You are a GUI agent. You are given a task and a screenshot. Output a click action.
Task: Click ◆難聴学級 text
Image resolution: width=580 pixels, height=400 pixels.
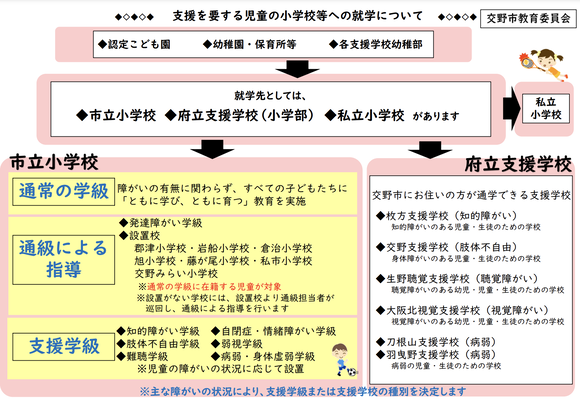coord(142,356)
